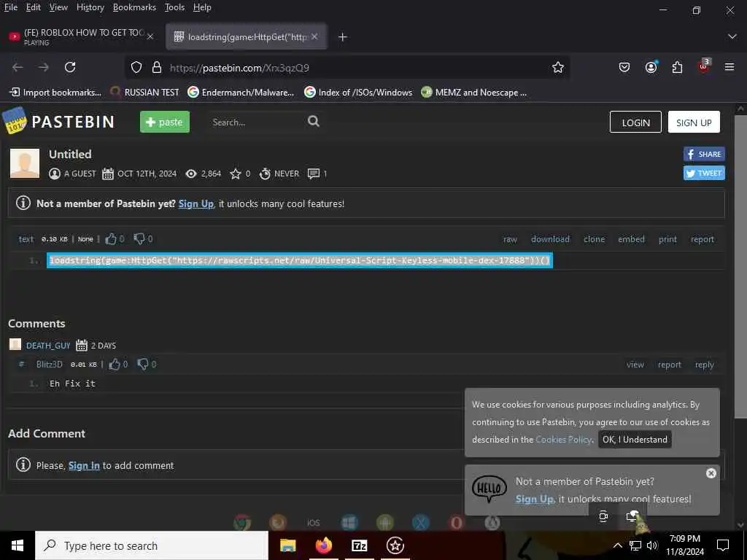Open DEATH_GUY's profile link

click(x=48, y=345)
